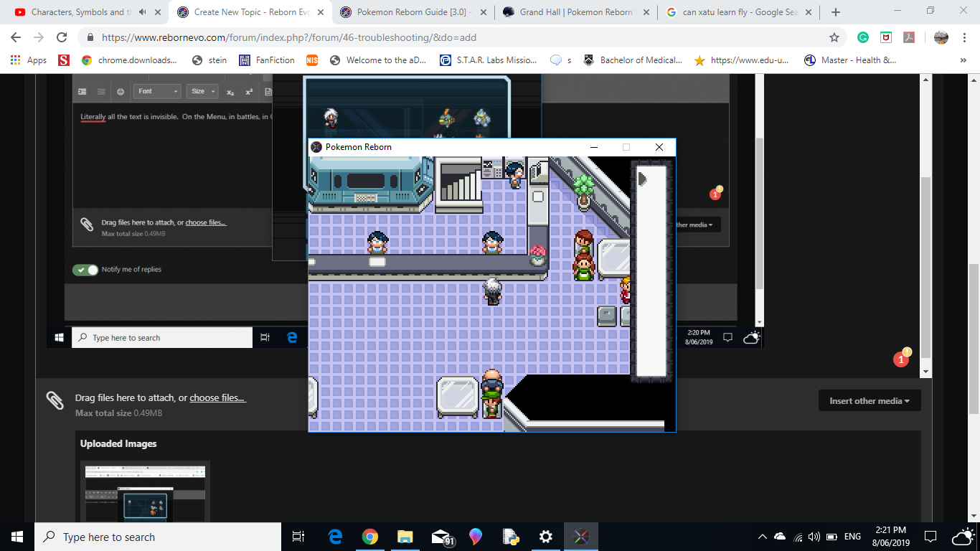The width and height of the screenshot is (980, 551).
Task: Open Pokemon Reborn from the taskbar
Action: coord(581,537)
